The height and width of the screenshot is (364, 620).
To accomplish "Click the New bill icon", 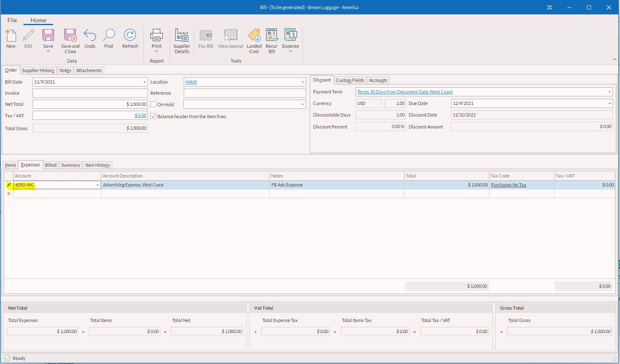I will click(x=11, y=36).
